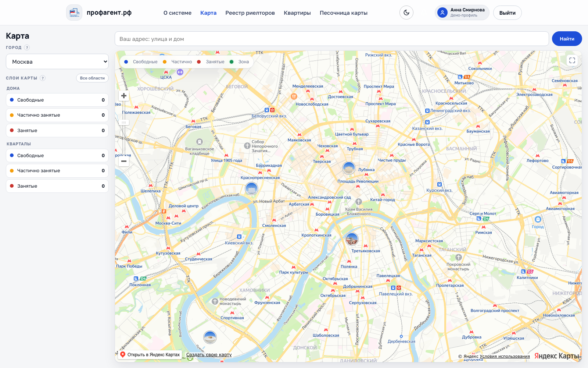
Task: Zoom out on the map
Action: coord(124,161)
